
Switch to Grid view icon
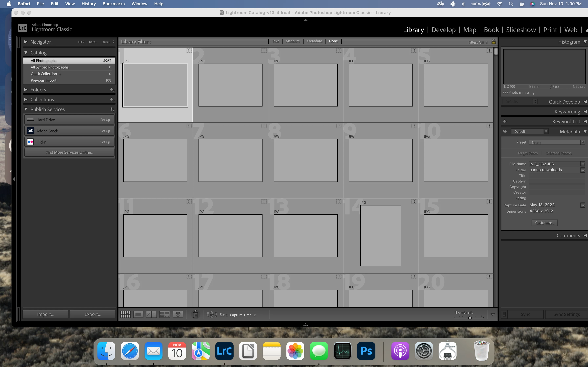tap(125, 314)
